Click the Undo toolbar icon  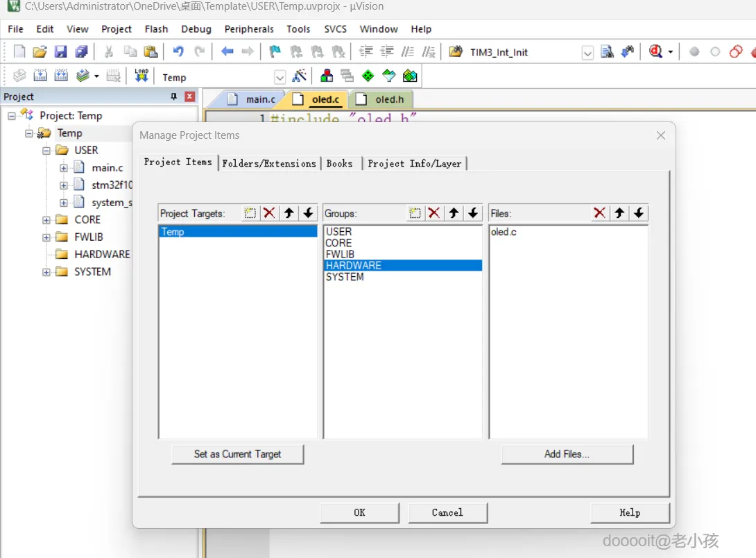(x=178, y=52)
